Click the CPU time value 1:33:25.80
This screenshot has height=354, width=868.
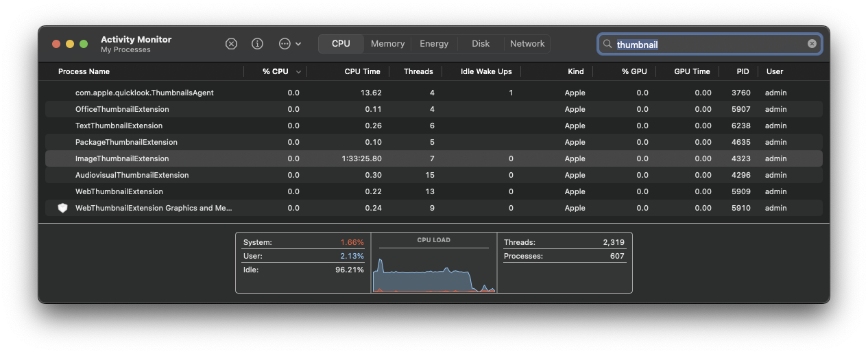point(361,158)
